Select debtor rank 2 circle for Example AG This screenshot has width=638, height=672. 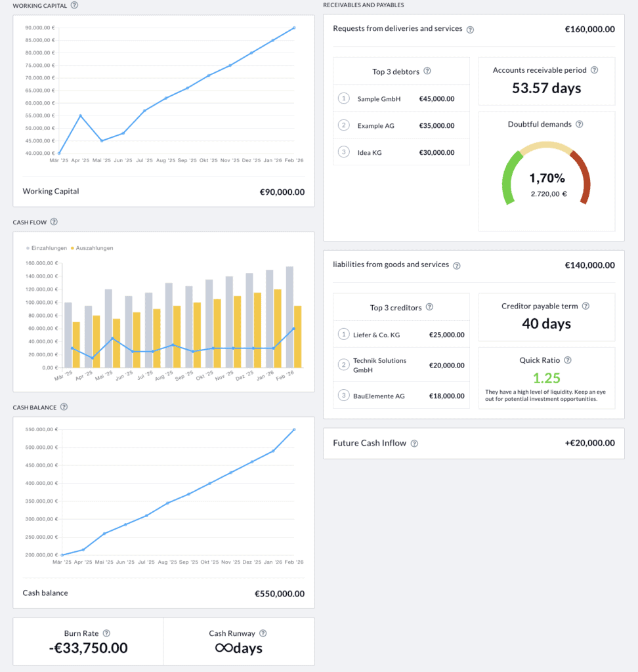(343, 125)
